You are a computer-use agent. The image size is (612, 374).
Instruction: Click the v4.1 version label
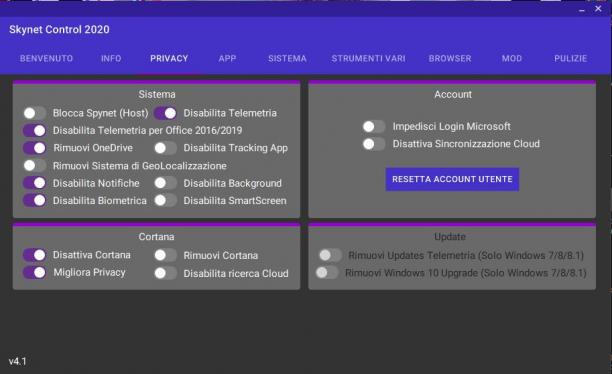pyautogui.click(x=18, y=362)
